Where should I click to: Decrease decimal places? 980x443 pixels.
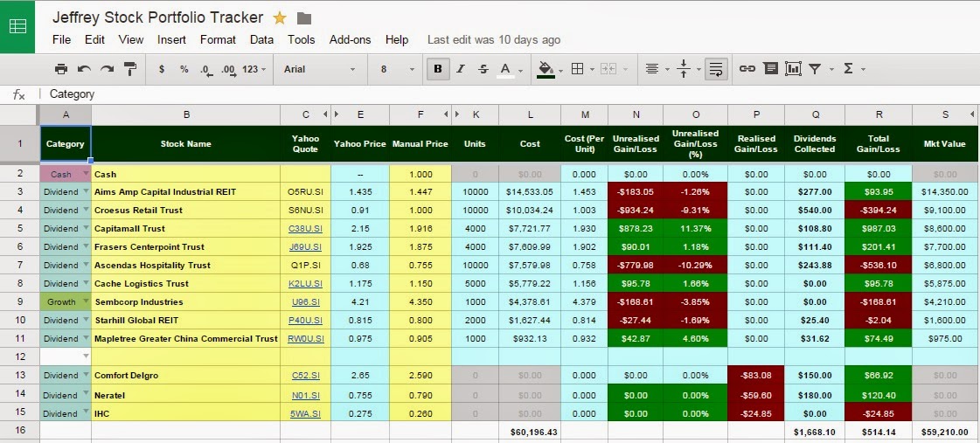pyautogui.click(x=205, y=69)
